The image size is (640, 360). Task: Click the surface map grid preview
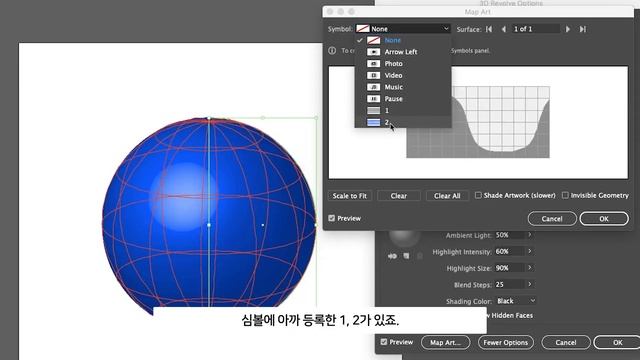[x=478, y=122]
